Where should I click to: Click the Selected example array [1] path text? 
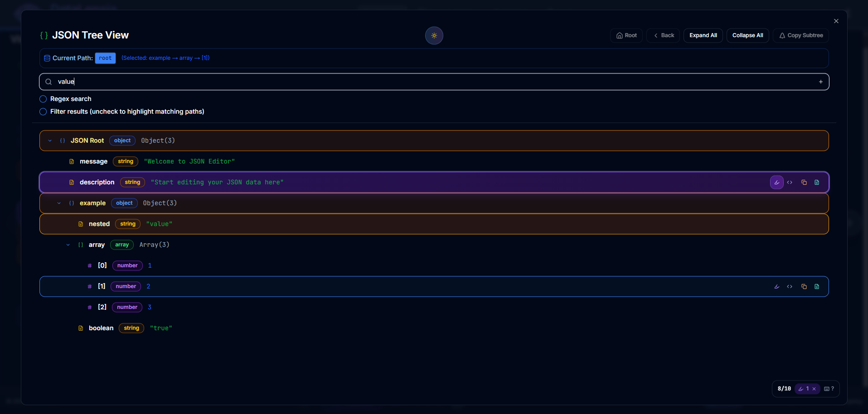[165, 58]
